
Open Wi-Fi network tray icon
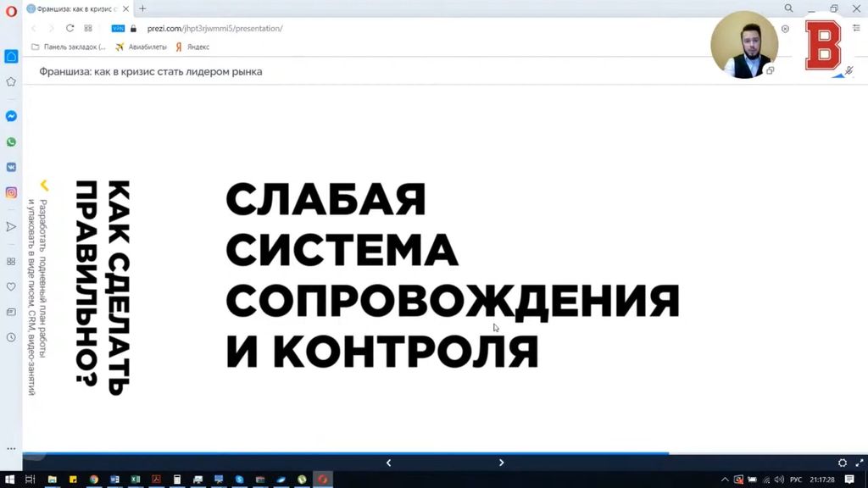766,480
